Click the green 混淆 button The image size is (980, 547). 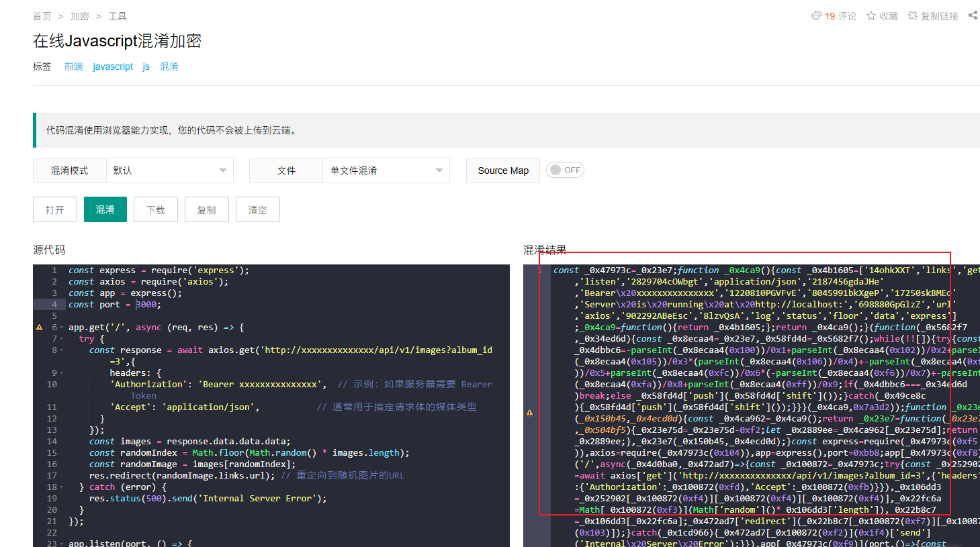point(105,209)
